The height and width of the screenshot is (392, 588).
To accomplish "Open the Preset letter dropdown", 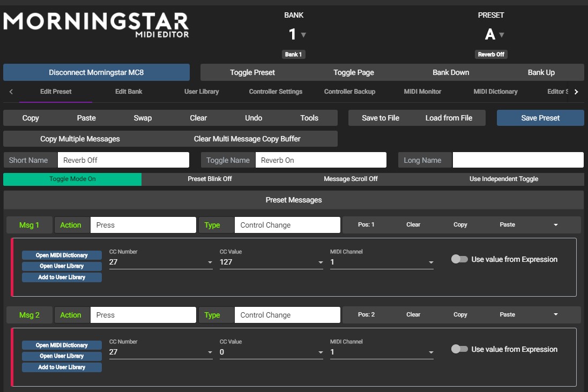I will coord(494,34).
